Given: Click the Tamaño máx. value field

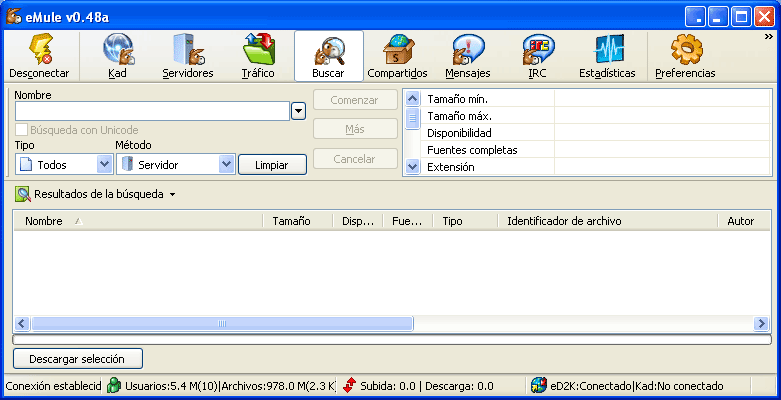Looking at the screenshot, I should [x=662, y=116].
